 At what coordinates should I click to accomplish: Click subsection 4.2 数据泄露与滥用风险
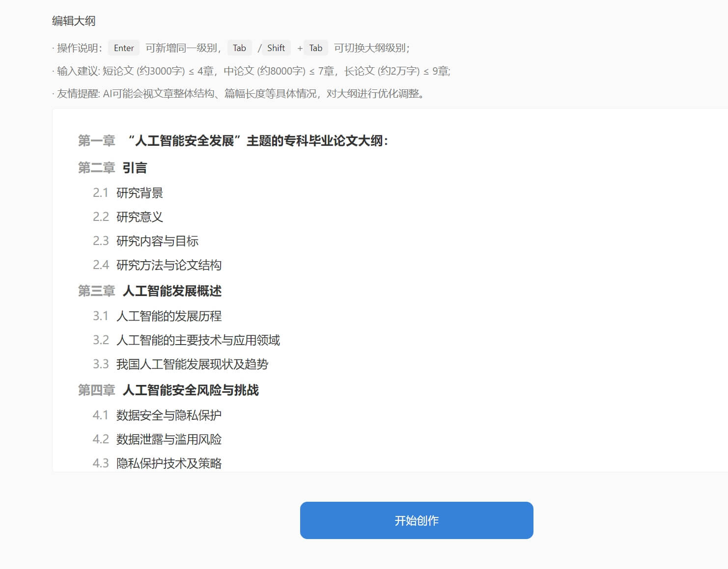(x=168, y=439)
